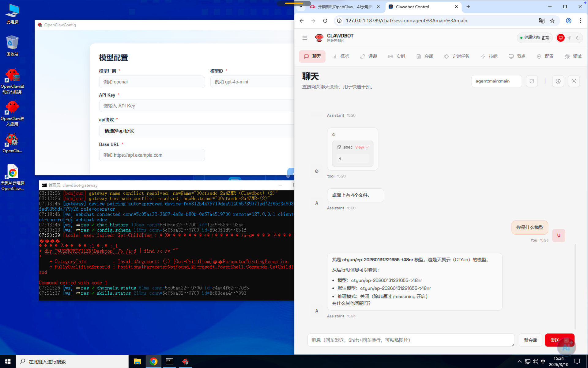
Task: Show hidden tray icons chevron
Action: [x=519, y=362]
